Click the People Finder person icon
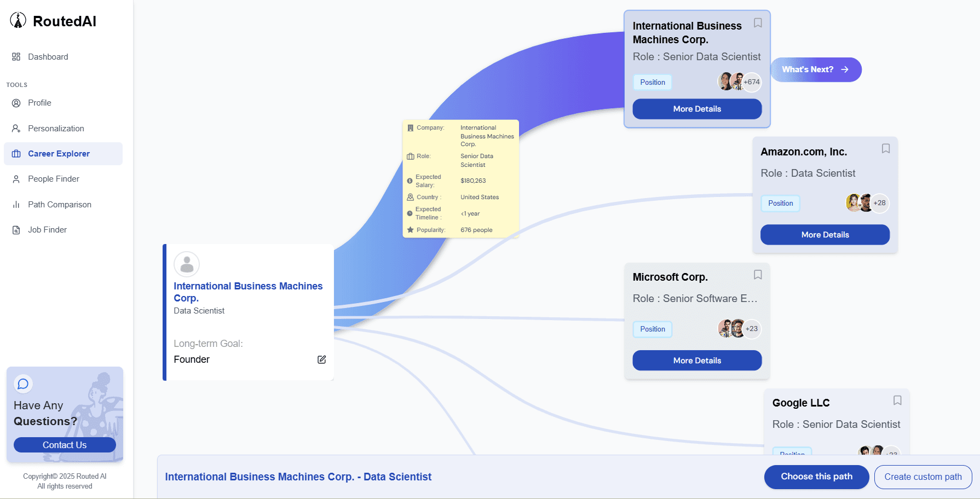 [16, 179]
